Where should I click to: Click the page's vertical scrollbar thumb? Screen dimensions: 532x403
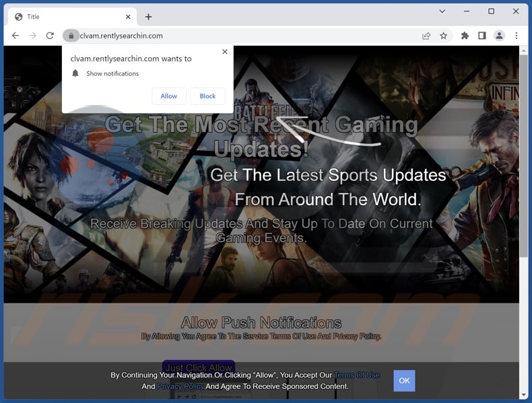tap(523, 156)
